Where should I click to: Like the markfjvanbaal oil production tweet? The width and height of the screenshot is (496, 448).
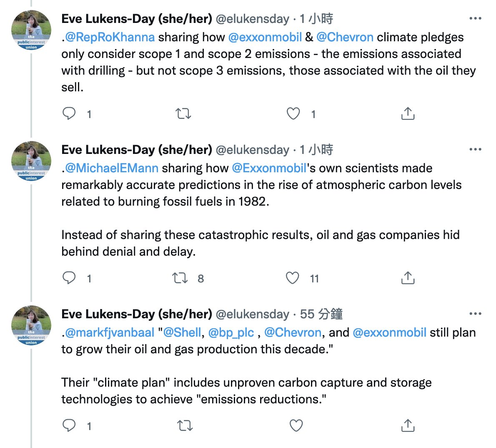(x=296, y=425)
